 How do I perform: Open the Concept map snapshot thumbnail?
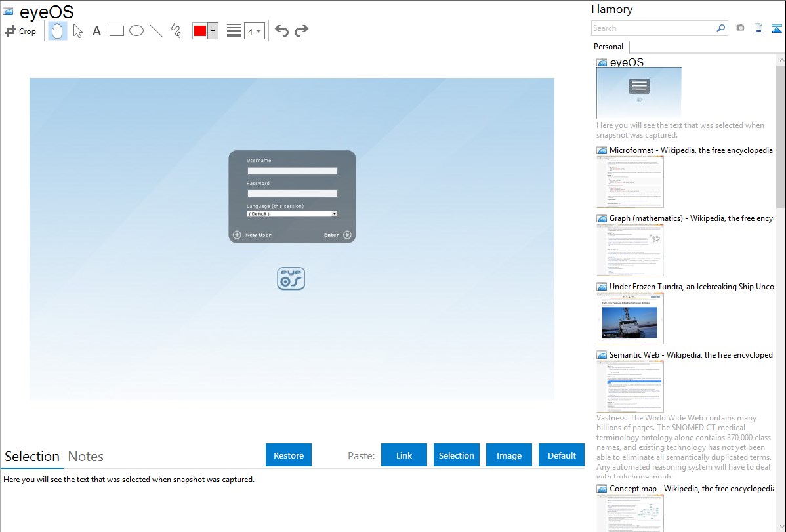[630, 513]
